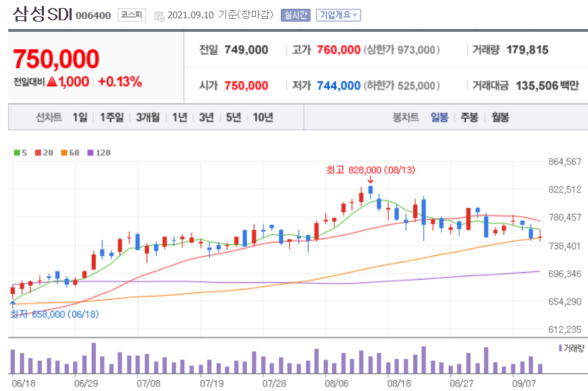Click the 저가 value 744,000
588x391 pixels.
tap(339, 86)
